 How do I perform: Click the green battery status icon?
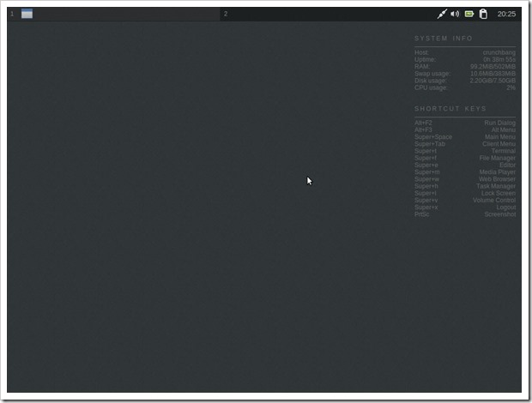(x=469, y=14)
